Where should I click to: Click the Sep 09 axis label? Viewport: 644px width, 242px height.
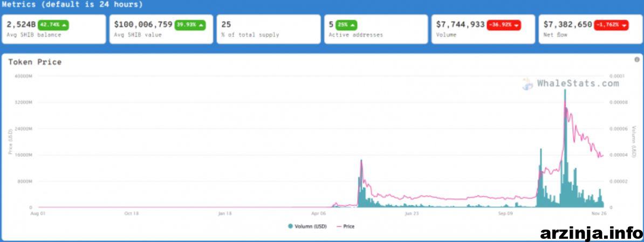(505, 213)
